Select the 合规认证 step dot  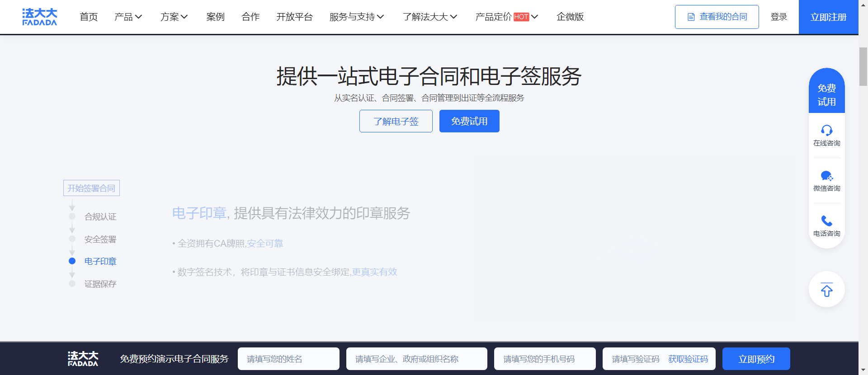click(72, 216)
